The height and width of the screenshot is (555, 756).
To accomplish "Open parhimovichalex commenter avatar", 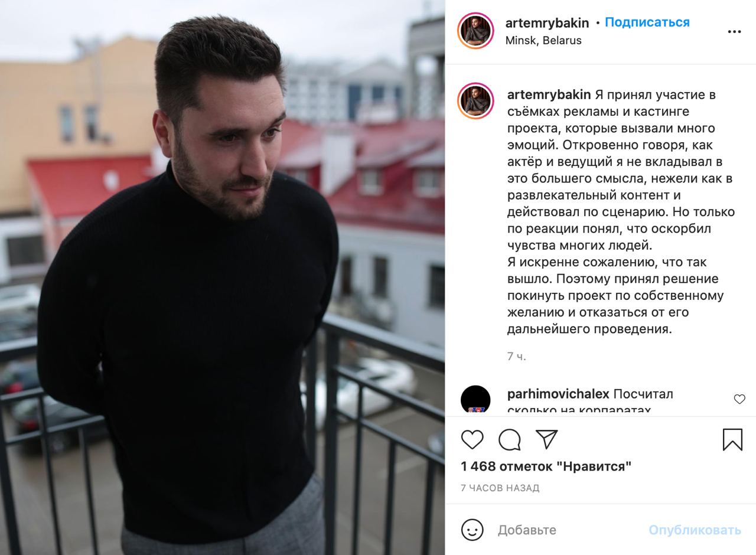I will click(475, 399).
